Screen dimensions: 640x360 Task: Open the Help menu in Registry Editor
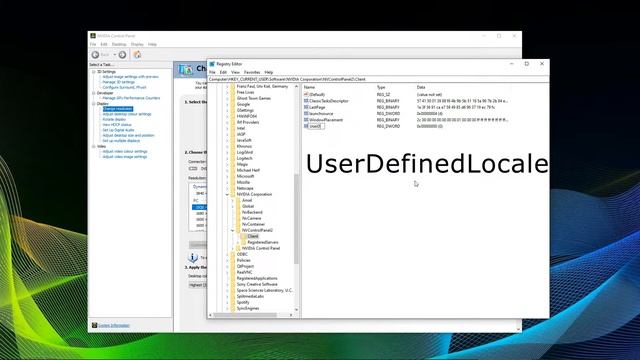coord(269,72)
